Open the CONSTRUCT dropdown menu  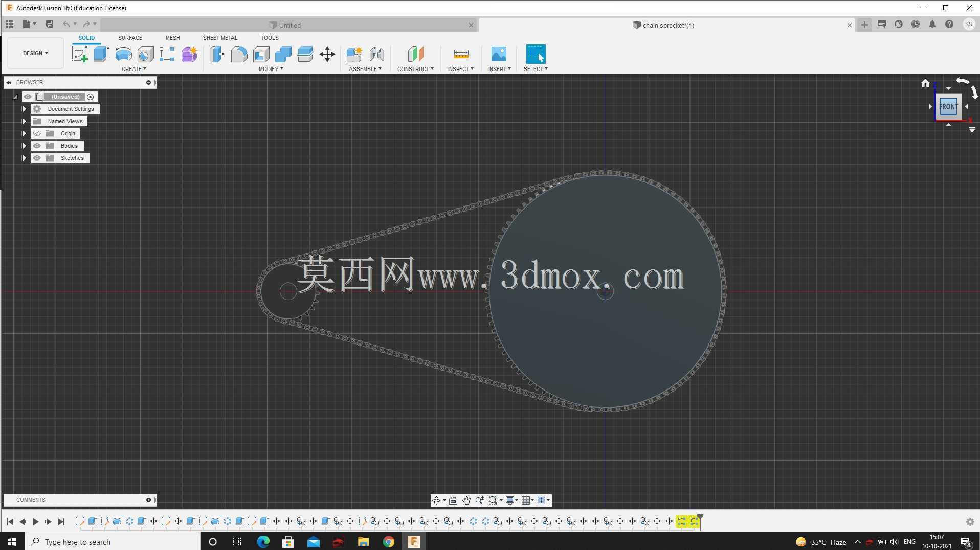[415, 69]
